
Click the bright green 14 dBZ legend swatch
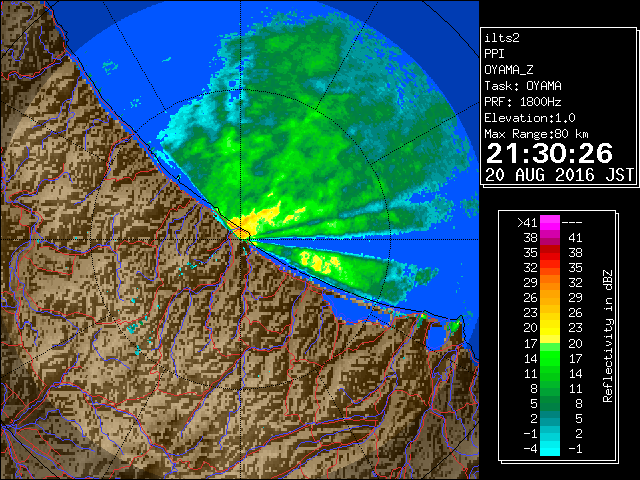550,358
